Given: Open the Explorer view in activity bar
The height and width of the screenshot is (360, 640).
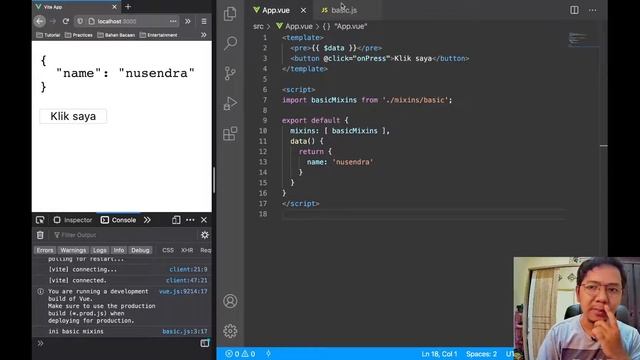Looking at the screenshot, I should coord(230,14).
